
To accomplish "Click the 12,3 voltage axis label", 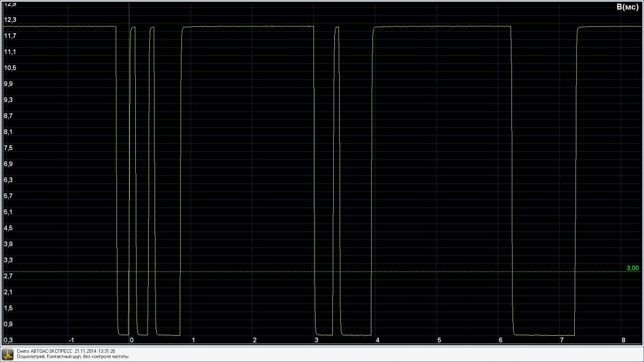I will (x=10, y=20).
